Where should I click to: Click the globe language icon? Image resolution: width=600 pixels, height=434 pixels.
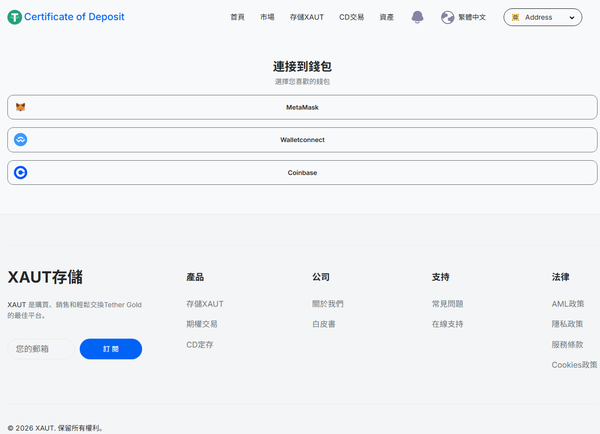click(447, 17)
